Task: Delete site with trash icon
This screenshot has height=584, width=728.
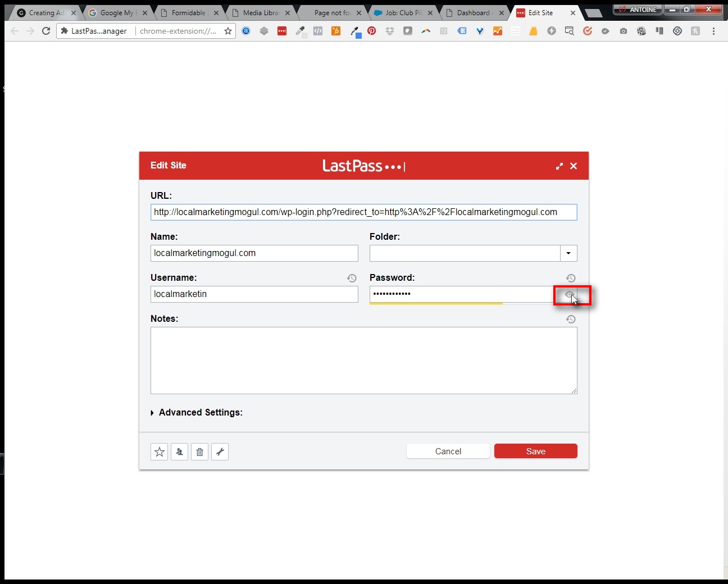Action: (x=200, y=451)
